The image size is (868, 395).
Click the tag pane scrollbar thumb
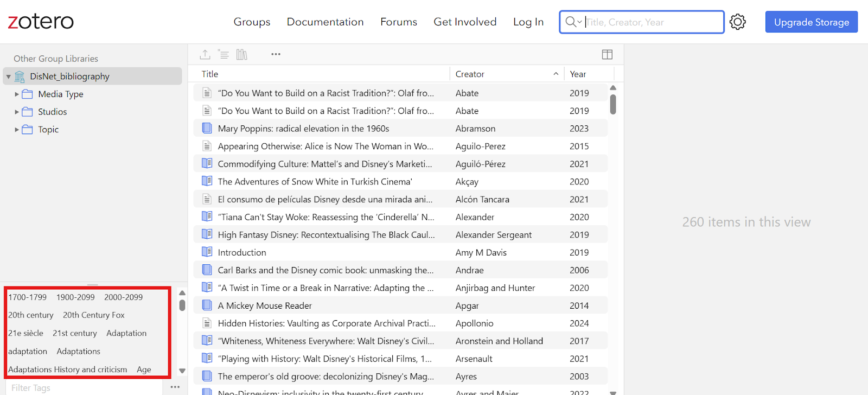(x=182, y=305)
